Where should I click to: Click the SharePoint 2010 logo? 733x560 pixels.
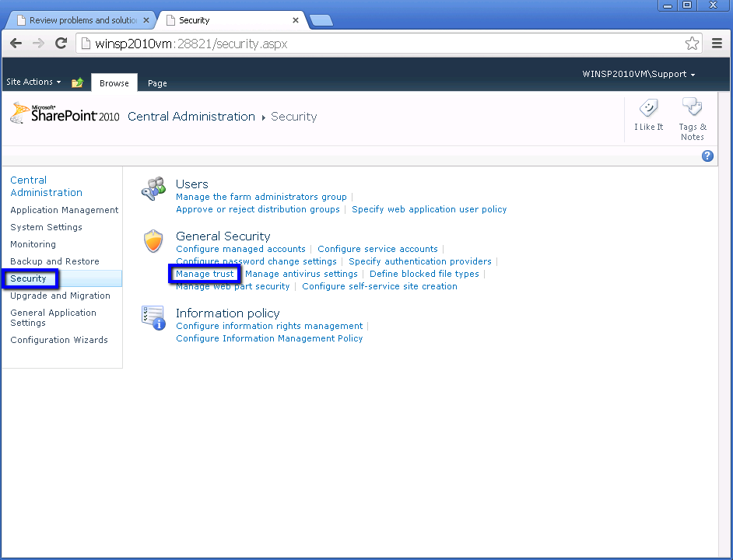65,114
